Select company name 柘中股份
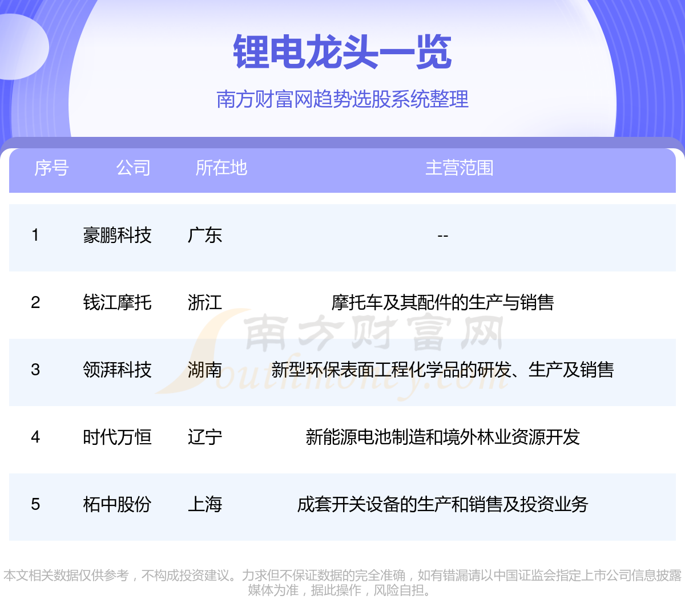The image size is (685, 616). pyautogui.click(x=117, y=504)
